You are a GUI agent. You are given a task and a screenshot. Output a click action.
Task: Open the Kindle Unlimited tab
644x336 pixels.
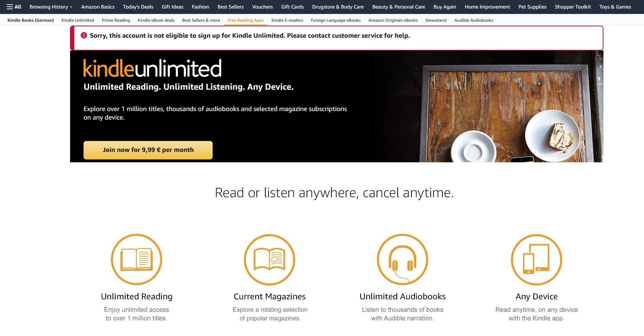click(x=78, y=20)
